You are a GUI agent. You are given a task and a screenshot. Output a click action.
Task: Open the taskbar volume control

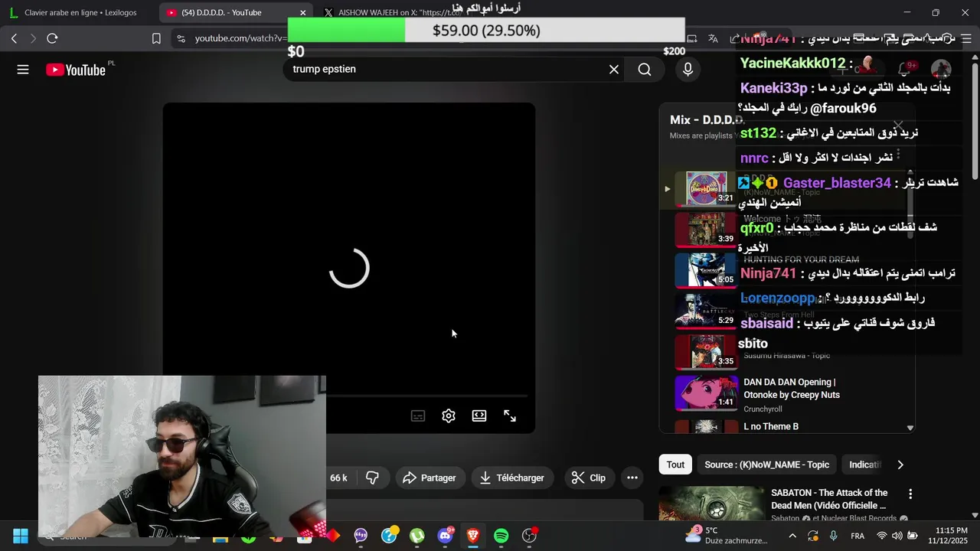pyautogui.click(x=897, y=536)
